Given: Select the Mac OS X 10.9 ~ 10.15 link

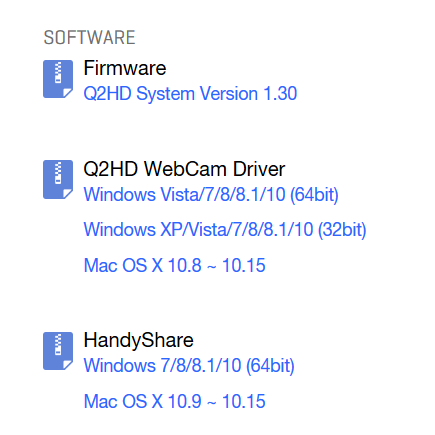Looking at the screenshot, I should [175, 401].
